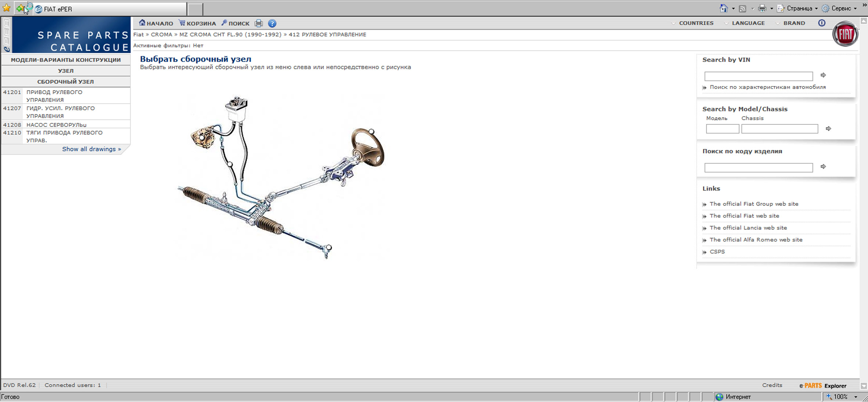Image resolution: width=868 pixels, height=402 pixels.
Task: Open The official Lancia web site link
Action: [x=748, y=228]
